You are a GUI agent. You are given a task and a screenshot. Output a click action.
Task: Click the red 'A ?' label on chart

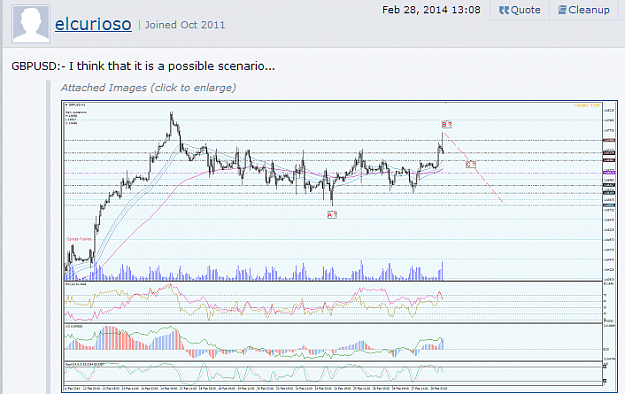pos(332,215)
